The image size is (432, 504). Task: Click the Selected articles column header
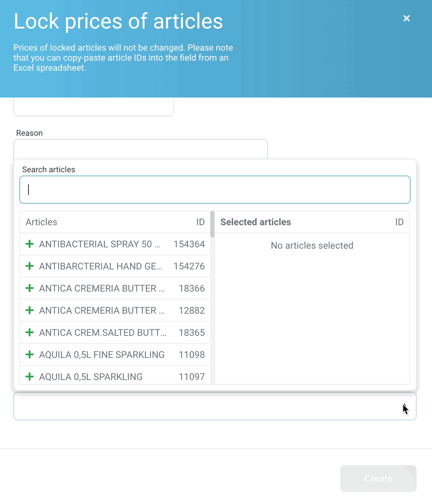tap(256, 222)
